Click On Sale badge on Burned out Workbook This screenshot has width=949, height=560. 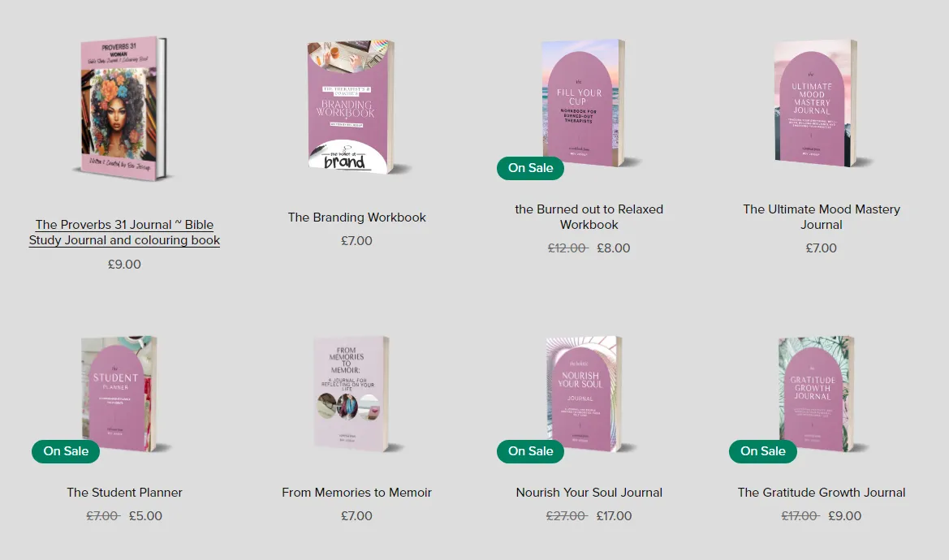pyautogui.click(x=530, y=168)
